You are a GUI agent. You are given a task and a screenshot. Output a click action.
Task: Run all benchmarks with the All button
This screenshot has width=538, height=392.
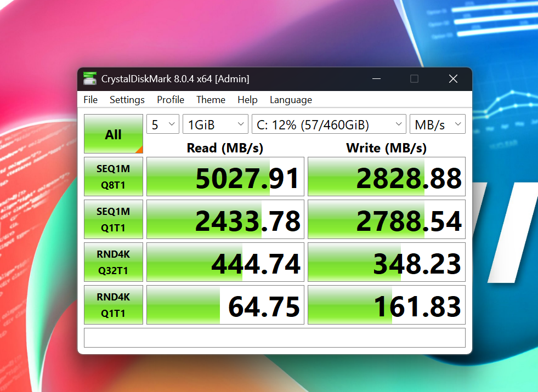tap(113, 134)
